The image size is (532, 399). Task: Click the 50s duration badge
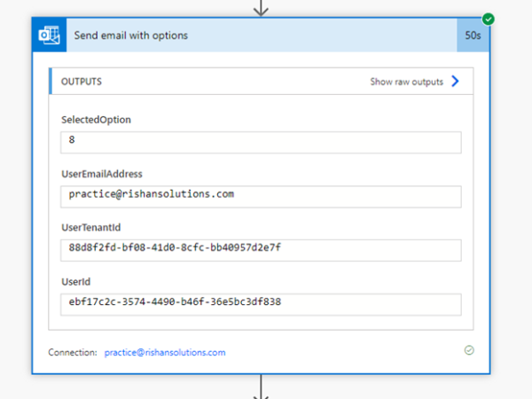coord(473,35)
